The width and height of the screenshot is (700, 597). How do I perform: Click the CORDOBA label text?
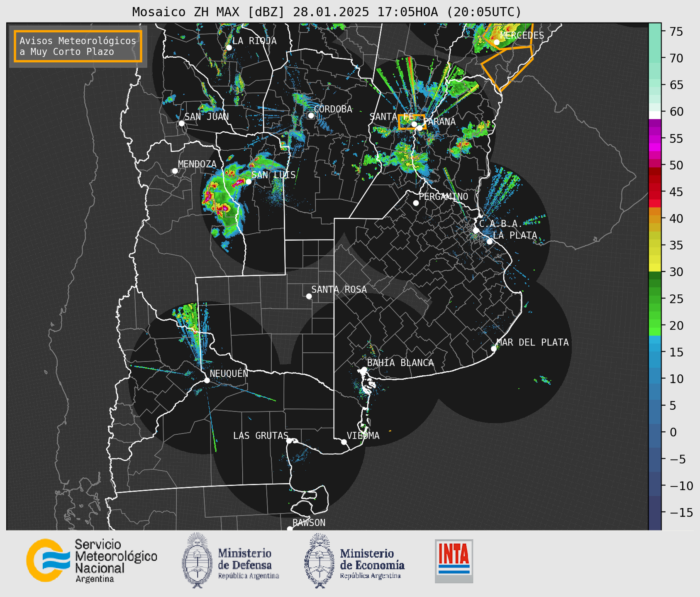[333, 109]
